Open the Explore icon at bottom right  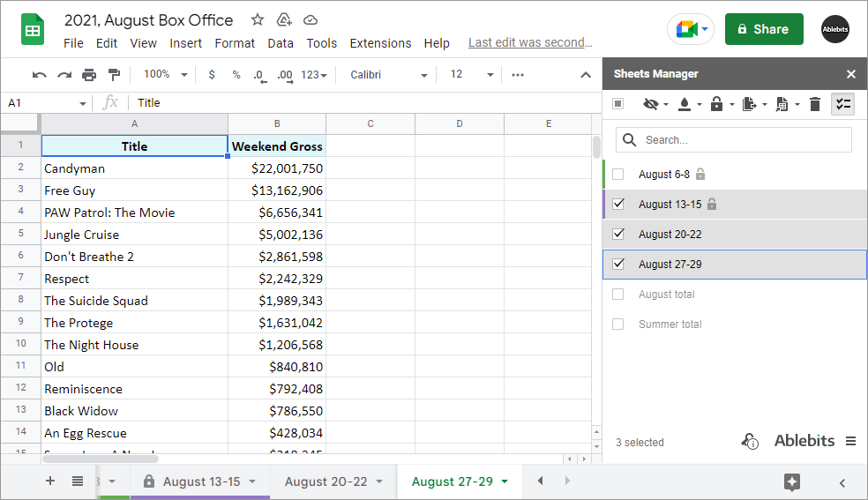point(791,481)
